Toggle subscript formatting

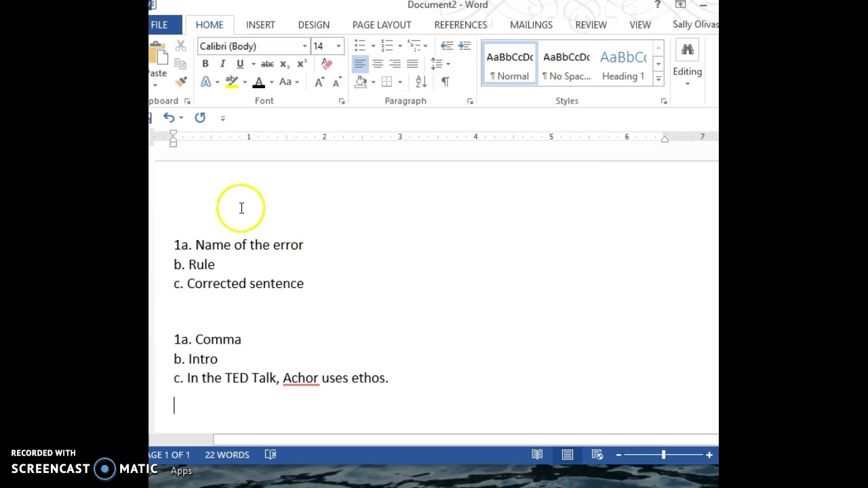click(285, 64)
